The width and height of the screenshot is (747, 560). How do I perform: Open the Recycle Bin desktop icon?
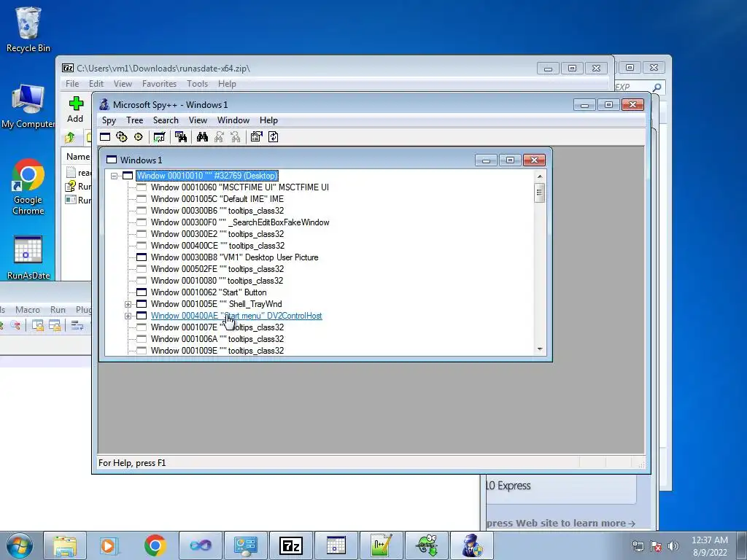coord(28,29)
